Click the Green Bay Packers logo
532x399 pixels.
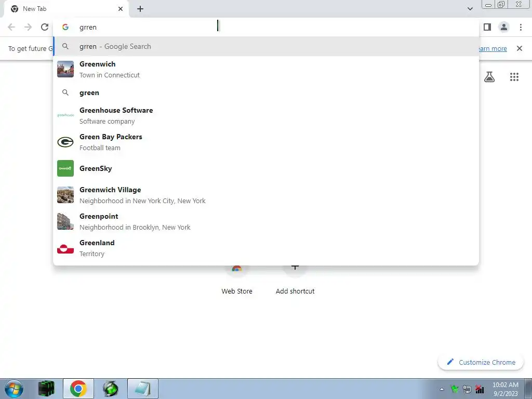[65, 142]
